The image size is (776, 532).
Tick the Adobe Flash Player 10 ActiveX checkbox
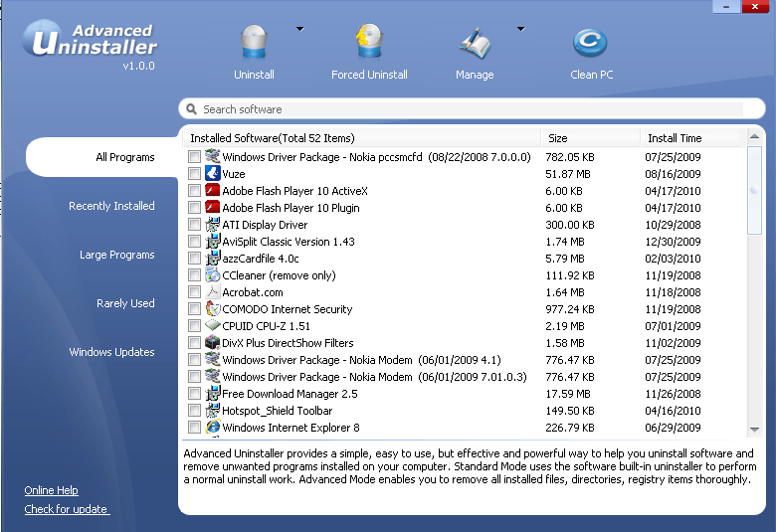click(194, 191)
